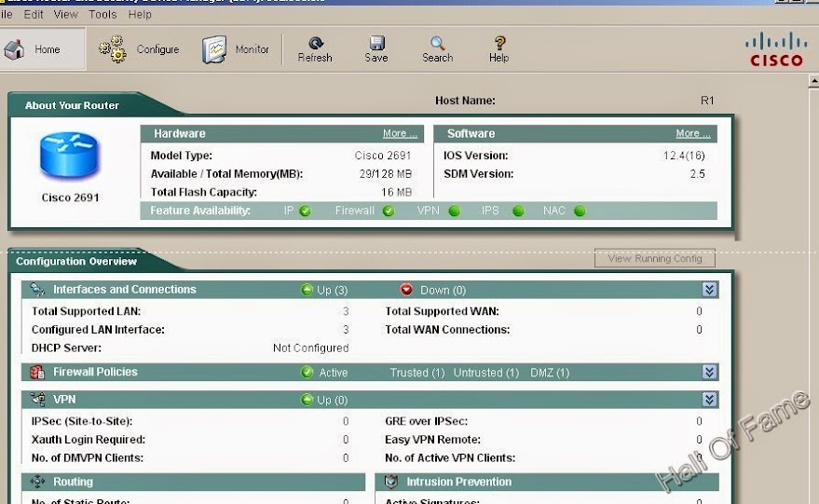Click the View Running Config button

point(654,259)
